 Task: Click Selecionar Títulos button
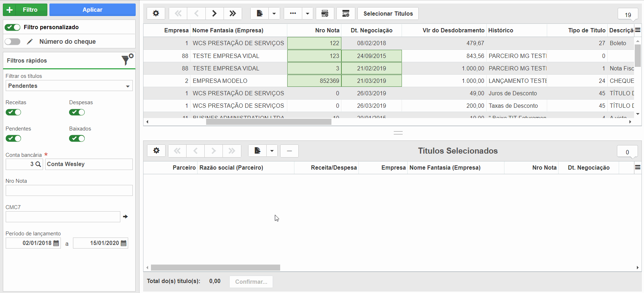[x=388, y=14]
